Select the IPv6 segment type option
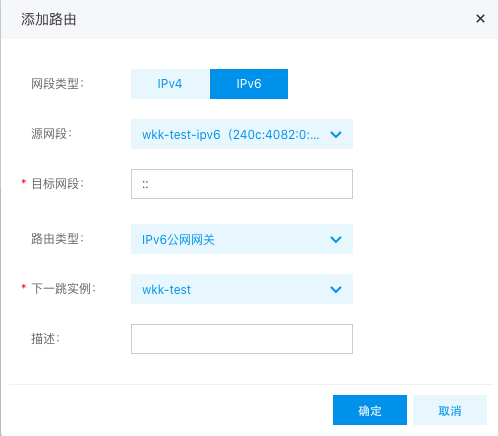498x436 pixels. click(249, 84)
